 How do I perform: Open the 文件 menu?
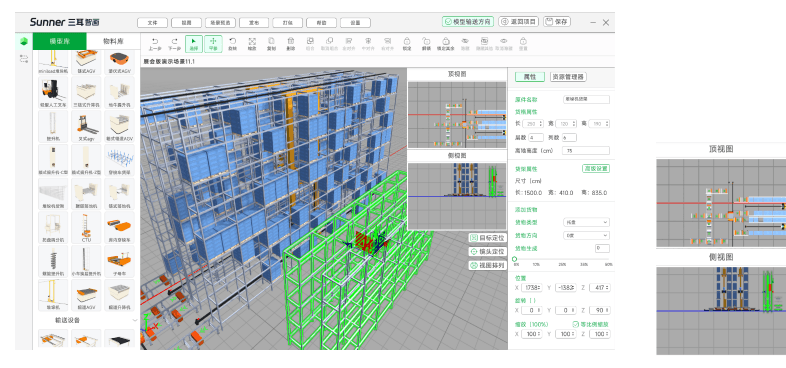click(152, 23)
